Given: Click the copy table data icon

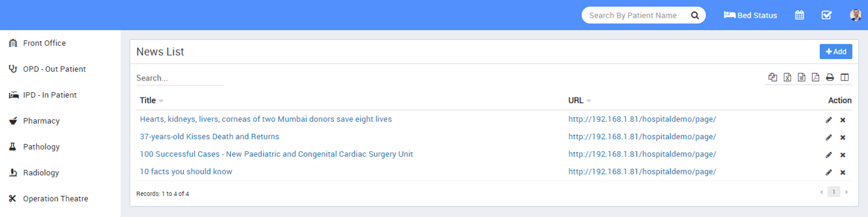Looking at the screenshot, I should 773,77.
